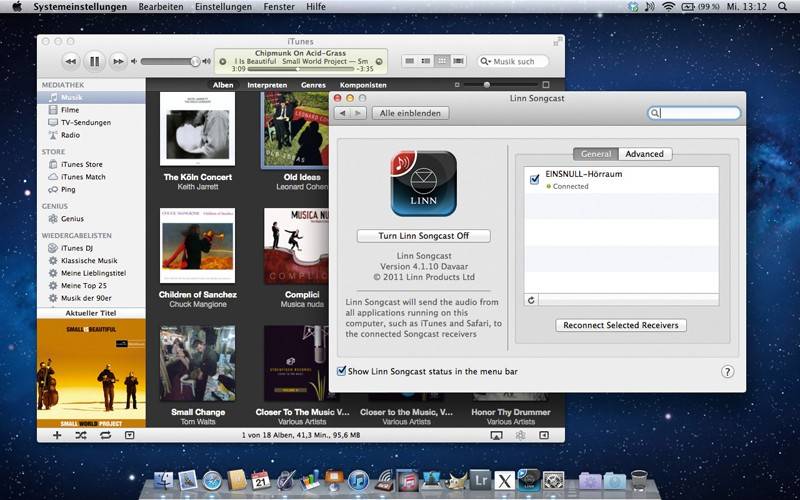This screenshot has width=800, height=500.
Task: Toggle shuffle in the iTunes bottom bar
Action: [x=81, y=435]
